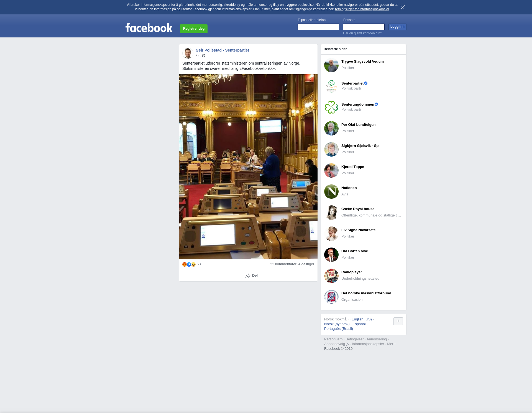
Task: Open the Nationen N logo
Action: (x=331, y=192)
